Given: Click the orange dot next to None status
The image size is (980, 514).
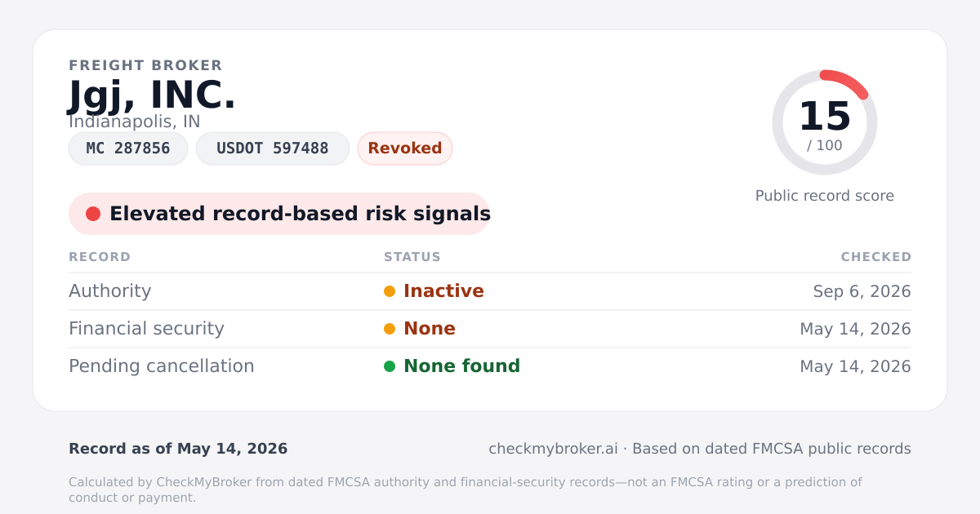Looking at the screenshot, I should tap(390, 329).
